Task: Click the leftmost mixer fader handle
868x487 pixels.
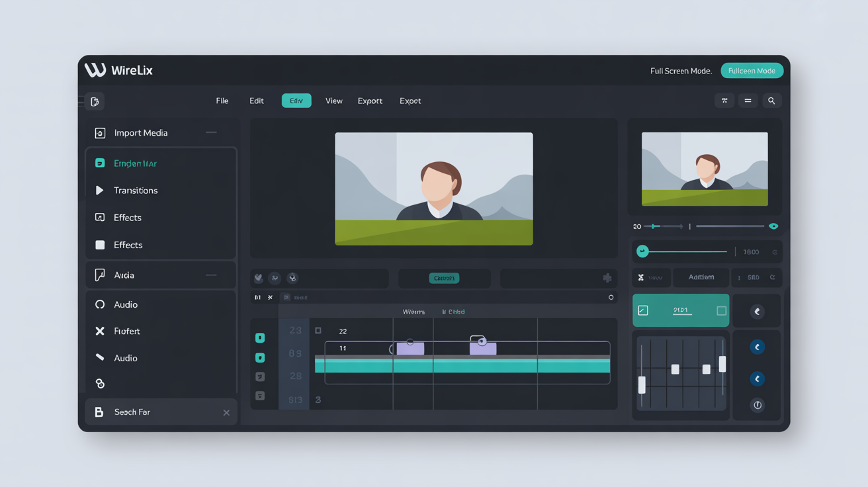Action: coord(642,384)
